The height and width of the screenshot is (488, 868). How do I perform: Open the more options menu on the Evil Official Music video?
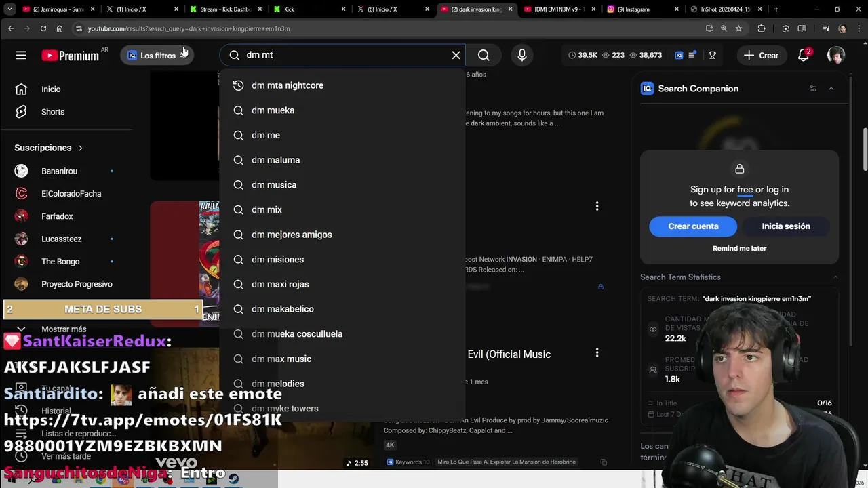coord(597,352)
